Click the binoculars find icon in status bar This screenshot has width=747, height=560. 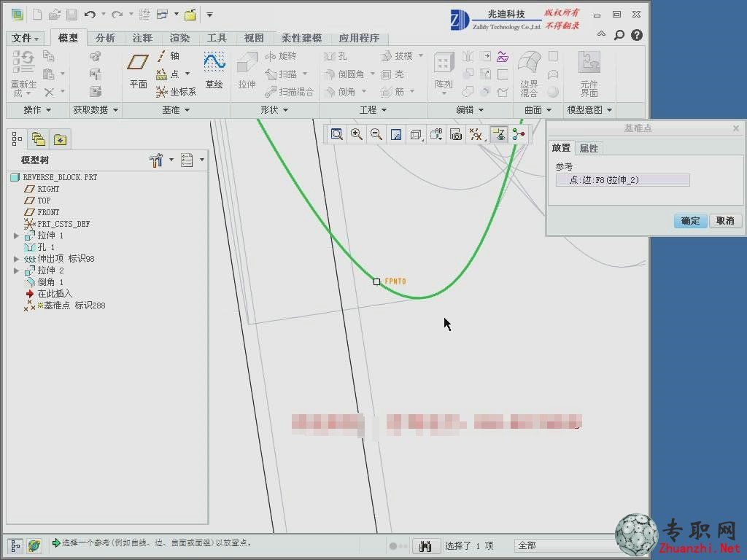(x=425, y=546)
